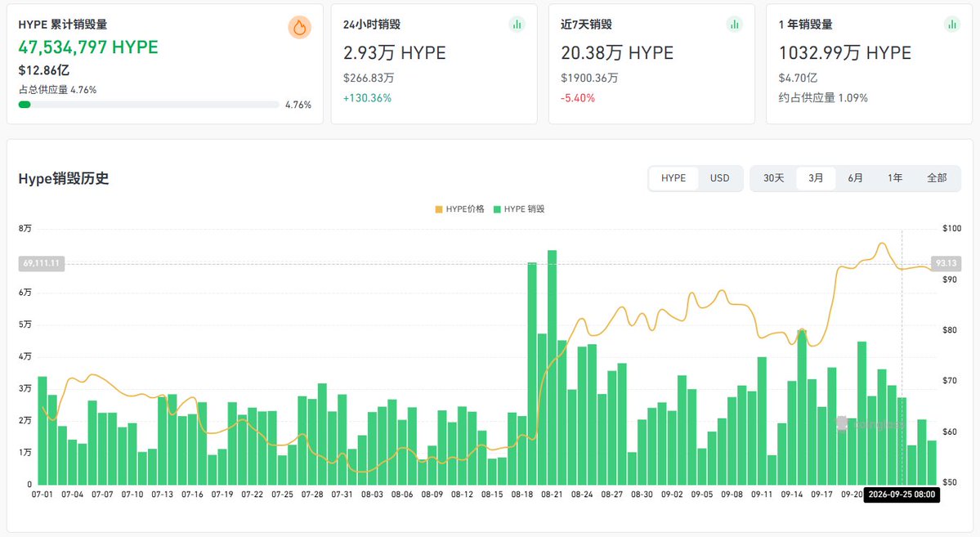Click the Hype销毁历史 chart title
Image resolution: width=980 pixels, height=537 pixels.
(x=63, y=178)
